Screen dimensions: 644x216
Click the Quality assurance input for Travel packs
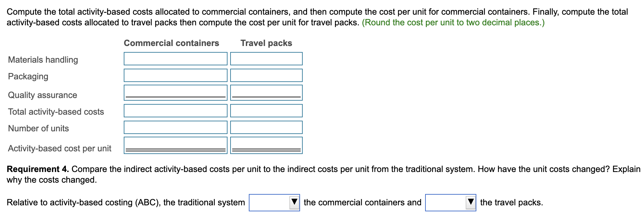point(266,92)
